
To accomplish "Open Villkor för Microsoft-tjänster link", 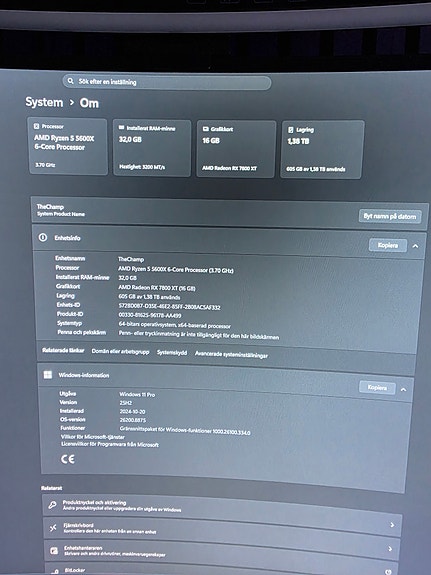I will (x=93, y=437).
